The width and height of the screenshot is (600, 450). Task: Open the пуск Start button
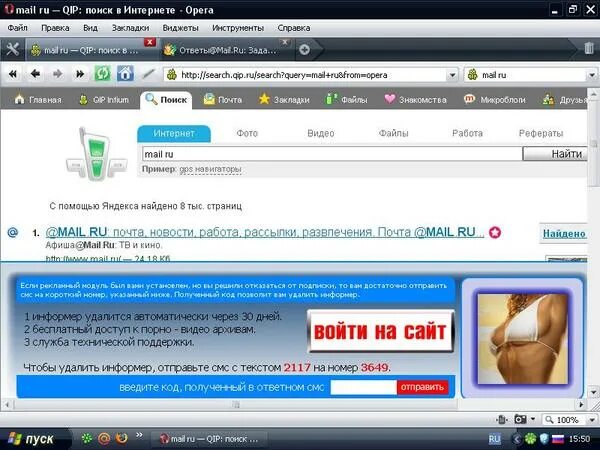[x=34, y=439]
